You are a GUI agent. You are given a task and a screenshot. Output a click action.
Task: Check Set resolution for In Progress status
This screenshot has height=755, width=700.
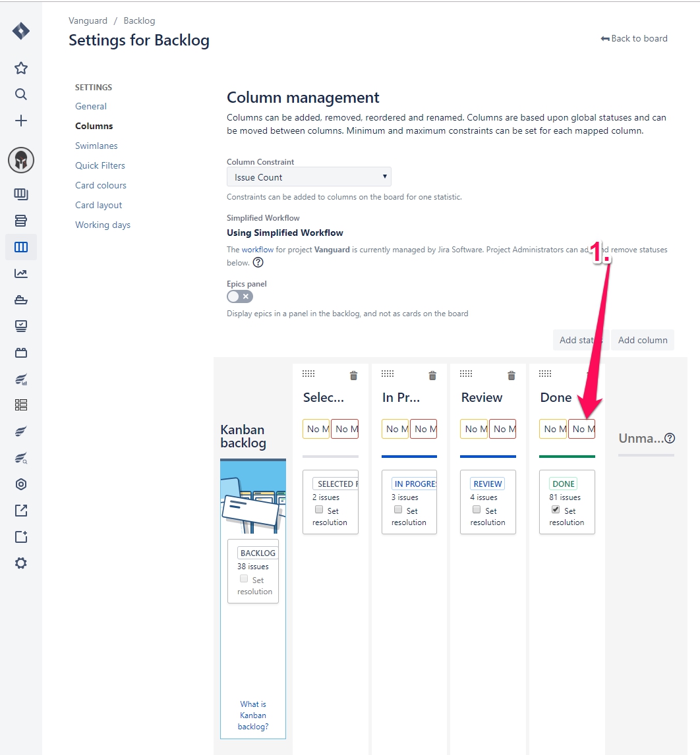[x=398, y=509]
